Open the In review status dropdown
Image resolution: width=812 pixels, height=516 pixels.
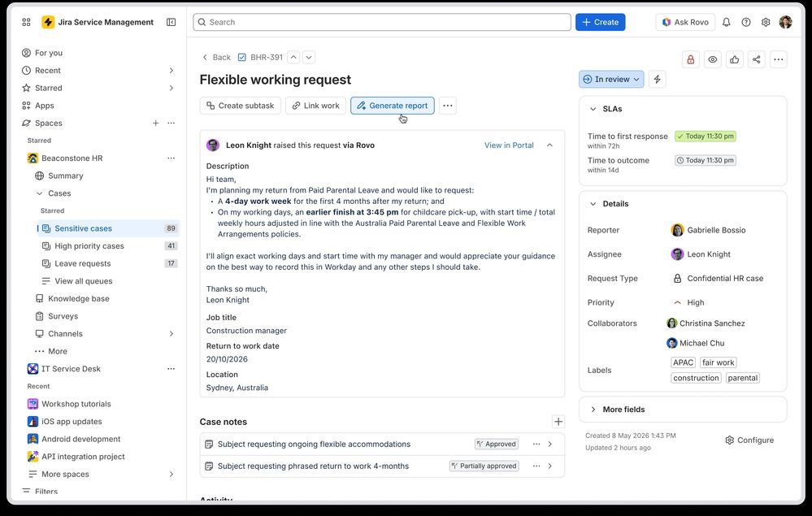point(611,79)
